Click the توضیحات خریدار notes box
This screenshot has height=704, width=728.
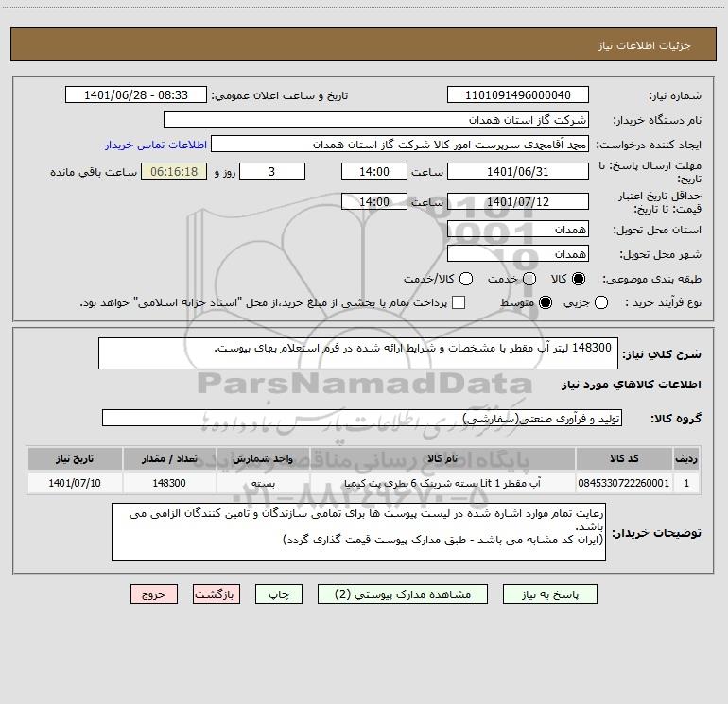[x=359, y=532]
